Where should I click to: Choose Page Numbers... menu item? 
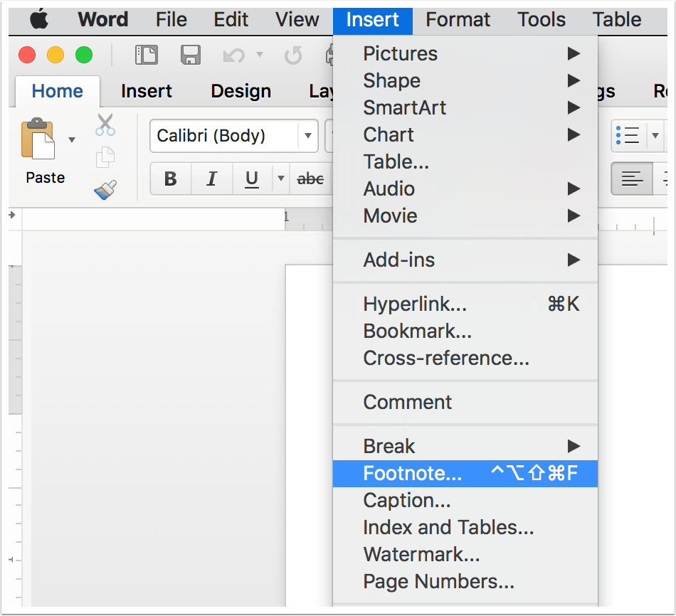(x=465, y=582)
